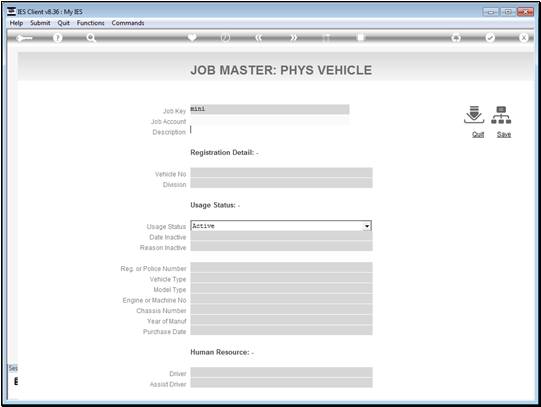Click the round X toolbar icon
The height and width of the screenshot is (407, 541).
coord(523,38)
